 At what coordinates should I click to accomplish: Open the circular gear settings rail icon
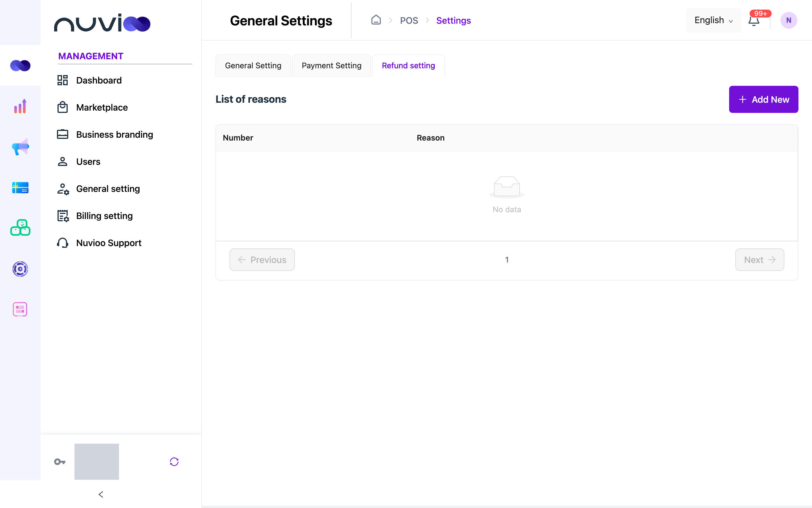pos(20,269)
